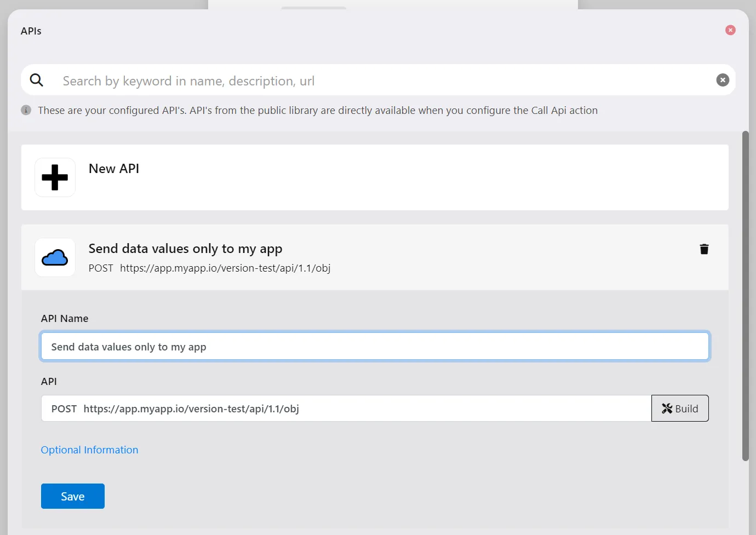Clear the search field with X icon
The image size is (756, 535).
click(x=723, y=80)
